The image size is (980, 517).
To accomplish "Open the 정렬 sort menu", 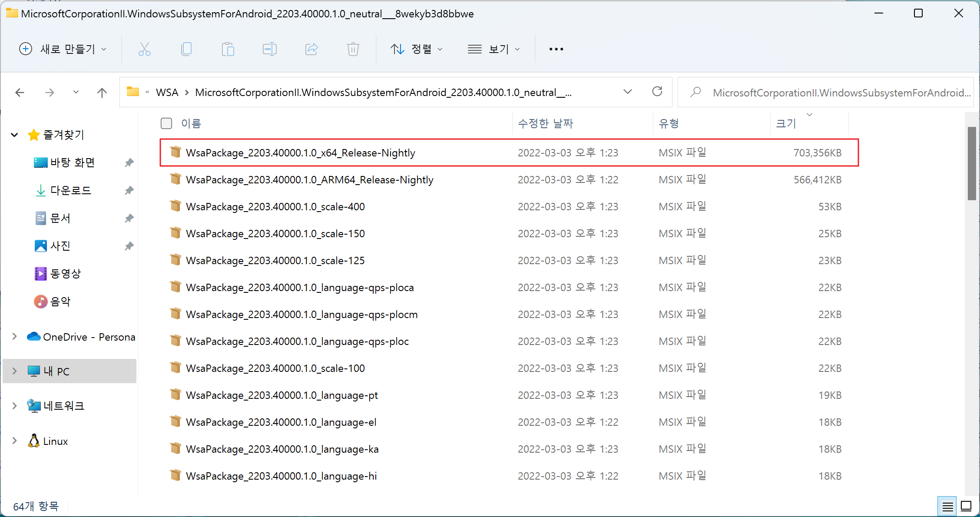I will point(416,49).
